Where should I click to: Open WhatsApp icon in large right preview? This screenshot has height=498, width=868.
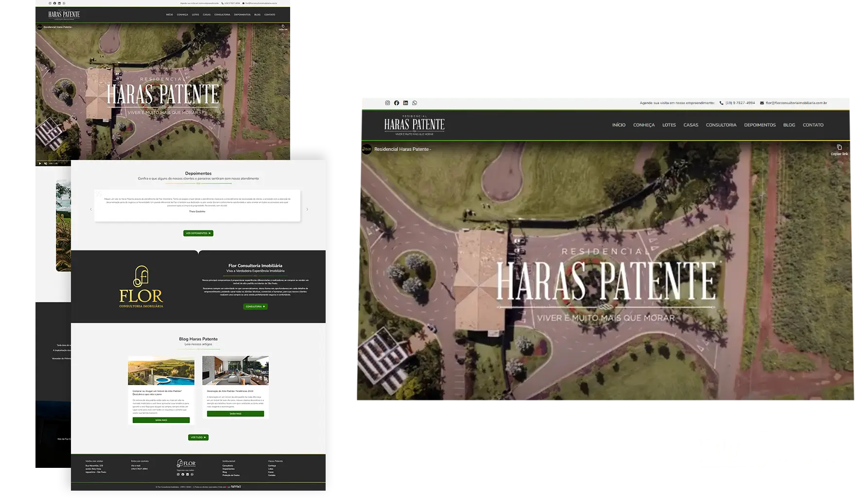(415, 103)
